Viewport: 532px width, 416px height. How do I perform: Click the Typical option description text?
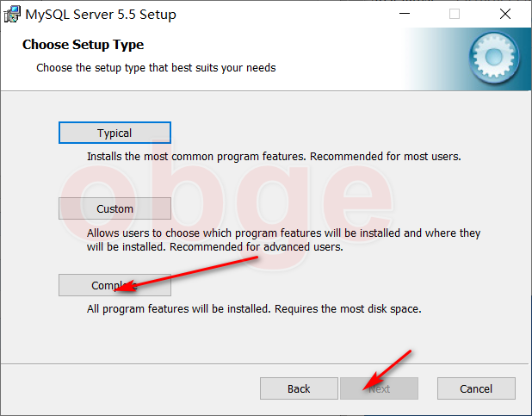(x=274, y=157)
